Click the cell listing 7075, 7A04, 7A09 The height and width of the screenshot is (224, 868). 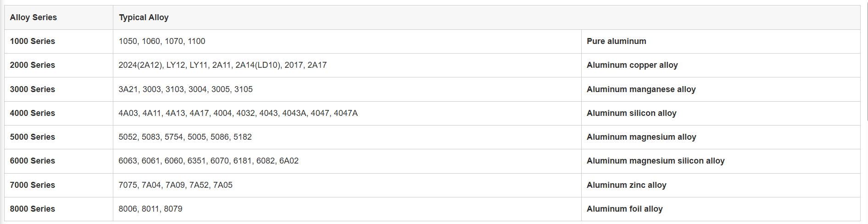click(x=347, y=185)
